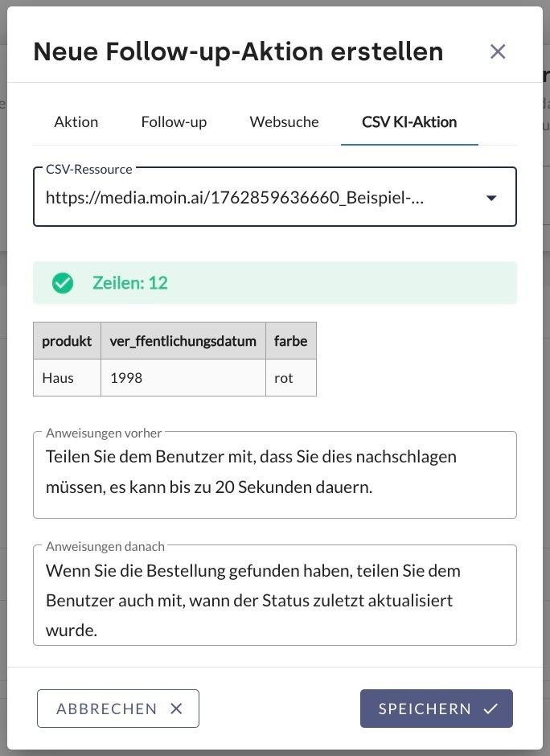Click the Abbrechen button label
550x756 pixels.
[x=106, y=709]
